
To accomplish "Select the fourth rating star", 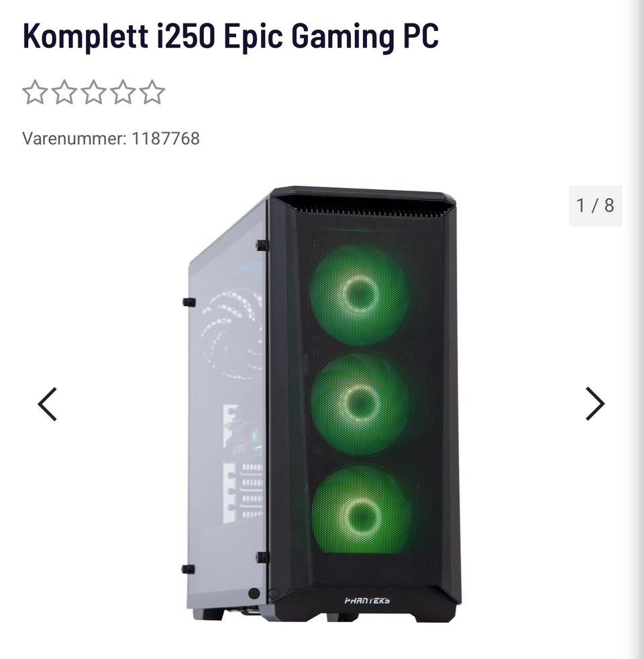I will [123, 92].
